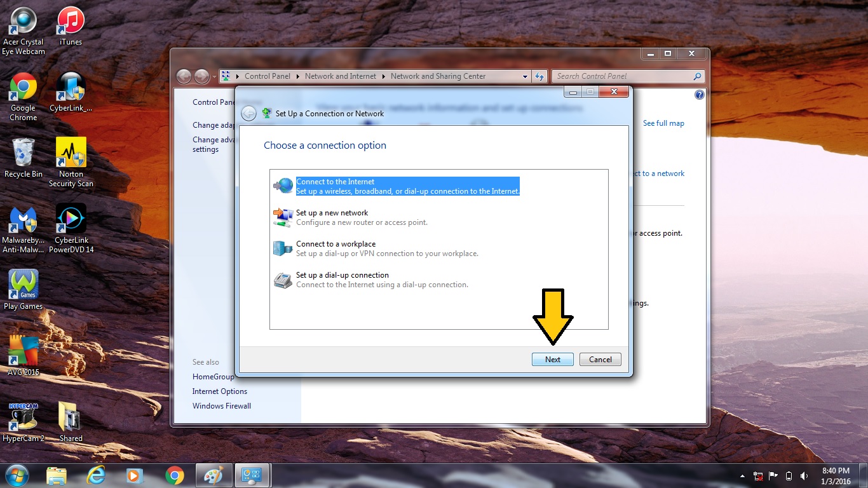Choose the Connect to the Internet option
Screen dimensions: 868x488
pos(438,186)
